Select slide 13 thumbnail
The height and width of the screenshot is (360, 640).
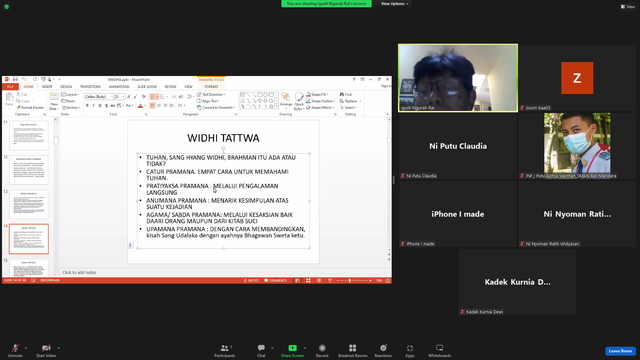click(29, 204)
